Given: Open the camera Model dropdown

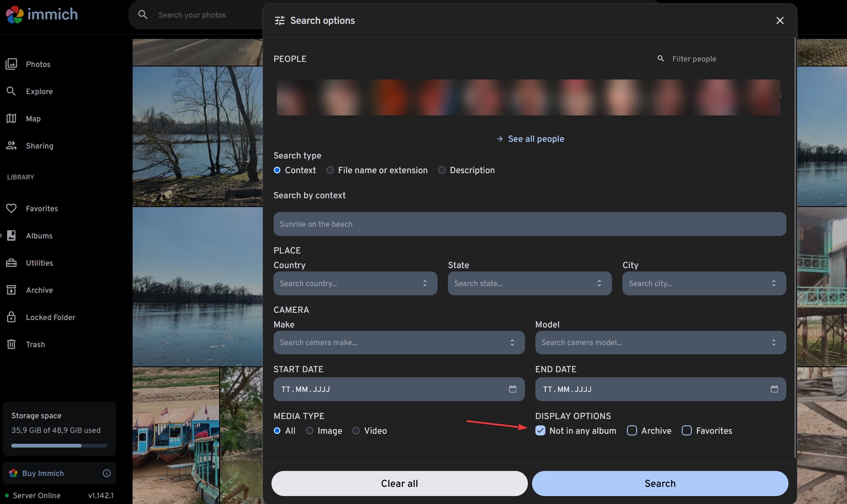Looking at the screenshot, I should point(773,343).
